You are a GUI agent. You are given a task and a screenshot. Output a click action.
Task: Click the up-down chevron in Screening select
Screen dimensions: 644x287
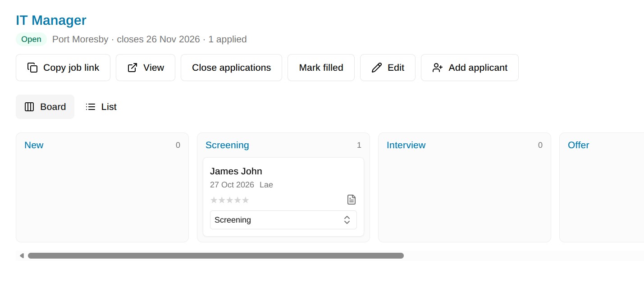347,220
